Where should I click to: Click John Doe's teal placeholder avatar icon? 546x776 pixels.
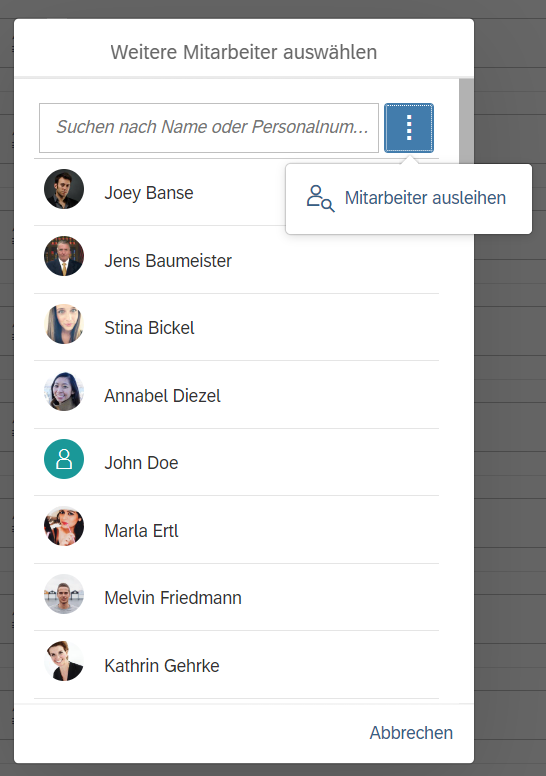(64, 459)
